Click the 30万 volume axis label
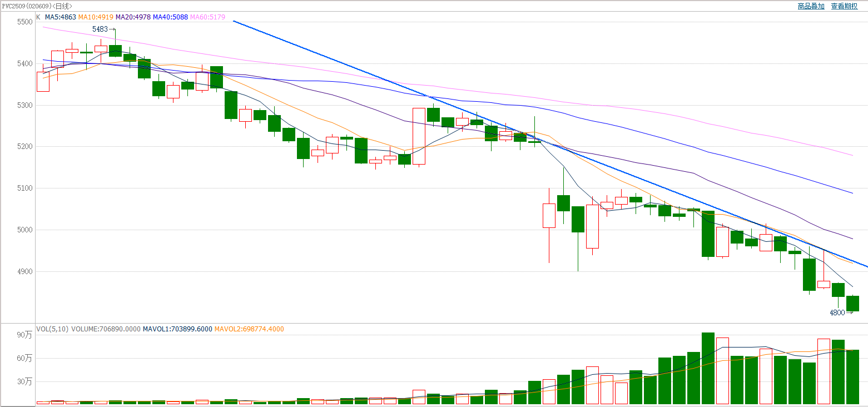Screen dimensions: 868x407 (x=25, y=381)
